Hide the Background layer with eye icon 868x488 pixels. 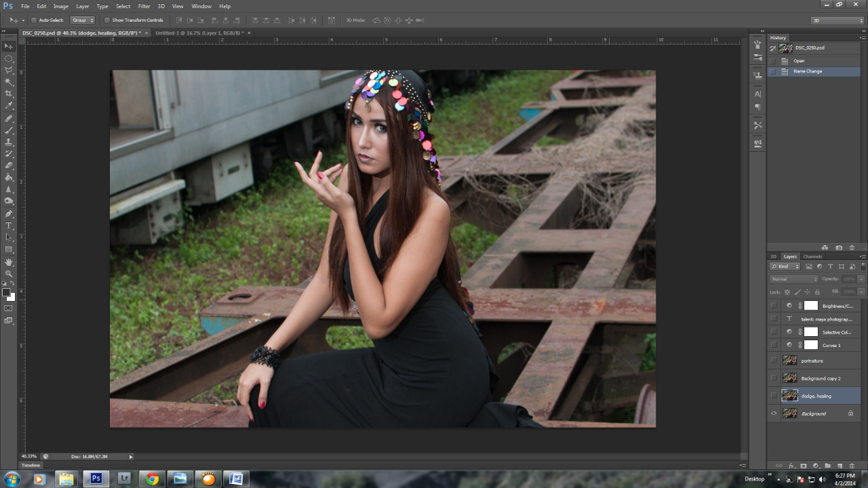click(774, 413)
